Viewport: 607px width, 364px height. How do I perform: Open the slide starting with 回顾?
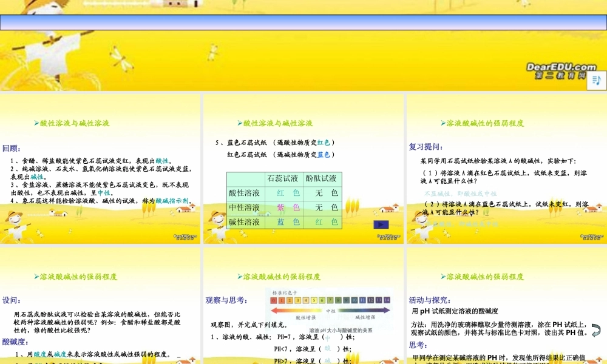coord(100,169)
